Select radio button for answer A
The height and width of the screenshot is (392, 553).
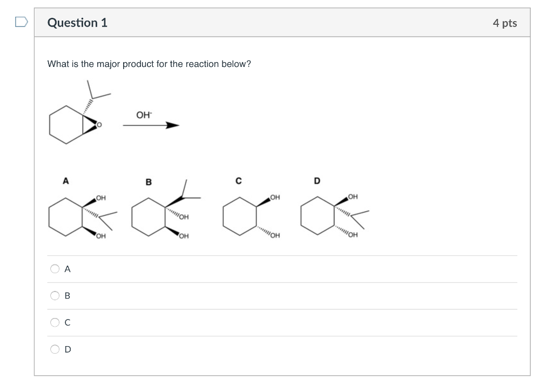pyautogui.click(x=55, y=268)
